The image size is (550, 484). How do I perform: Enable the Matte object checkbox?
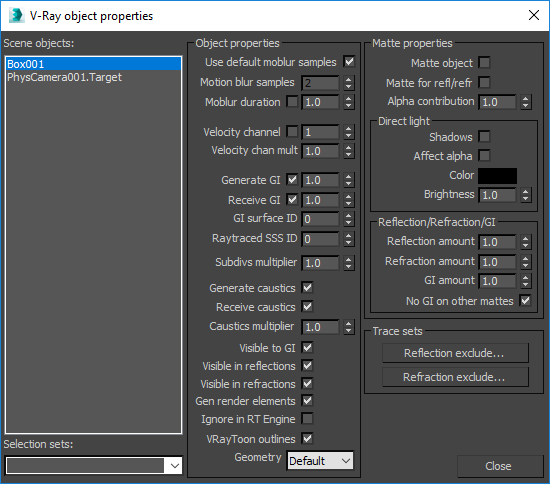pyautogui.click(x=484, y=63)
